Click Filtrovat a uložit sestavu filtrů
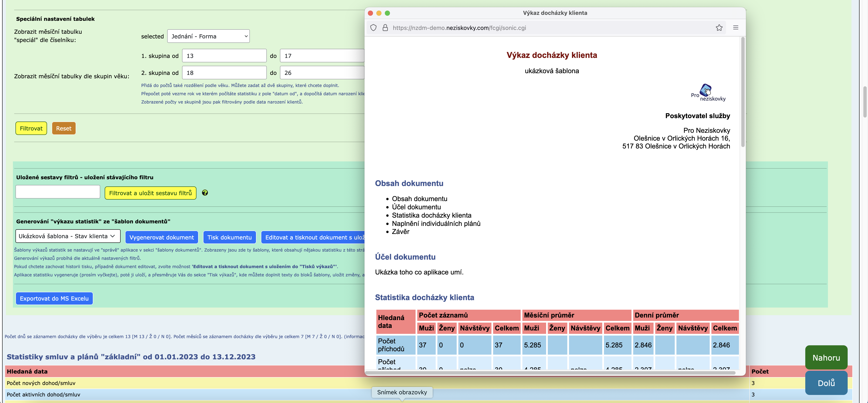 [150, 193]
